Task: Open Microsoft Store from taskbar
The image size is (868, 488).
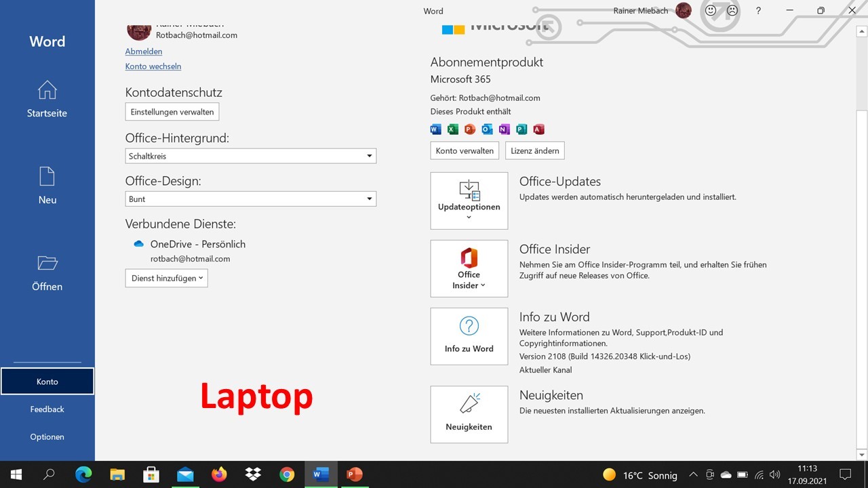Action: point(151,474)
